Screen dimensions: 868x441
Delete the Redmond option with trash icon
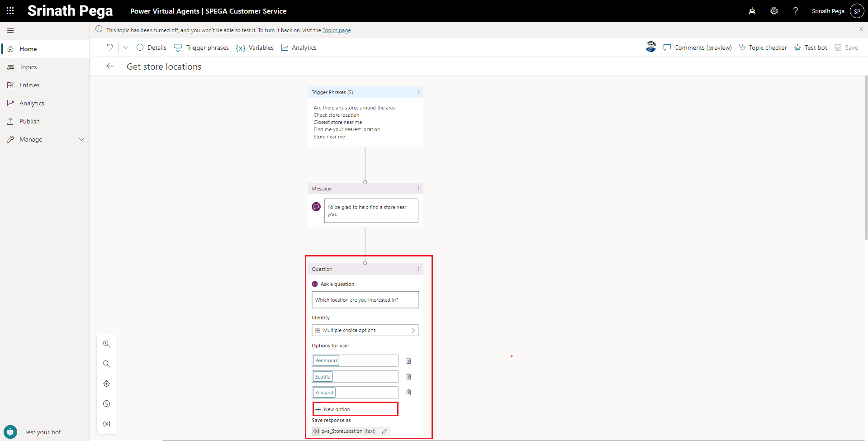click(x=408, y=361)
